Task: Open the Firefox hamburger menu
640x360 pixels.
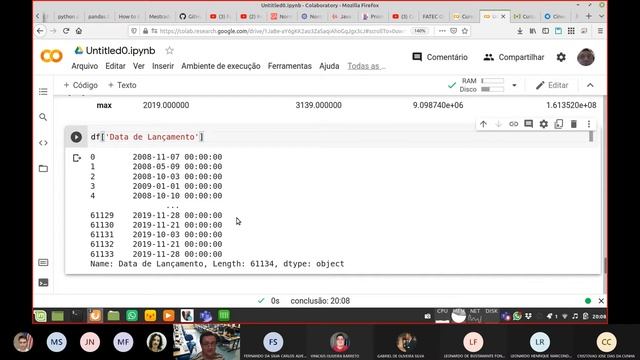Action: coord(600,31)
